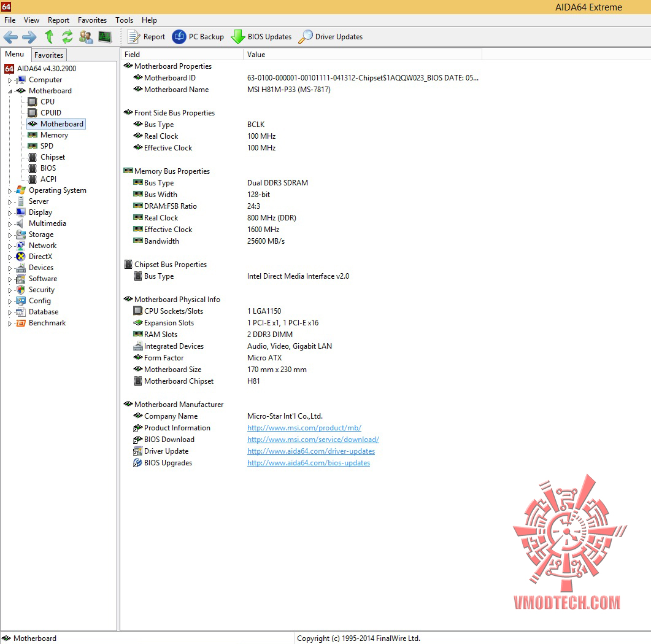Click Driver Updates toolbar button
The height and width of the screenshot is (644, 651).
[x=331, y=37]
